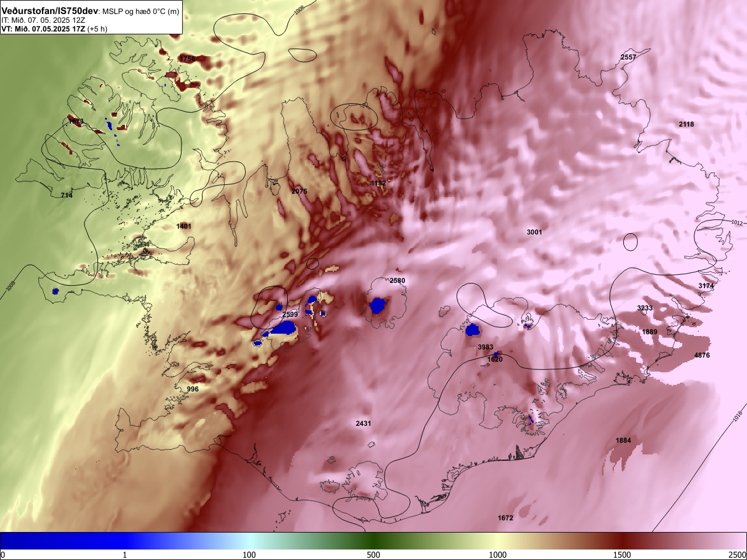
Task: Click the initial time line "IT: Mið. 07. 05. 2025 12Z"
Action: point(43,20)
